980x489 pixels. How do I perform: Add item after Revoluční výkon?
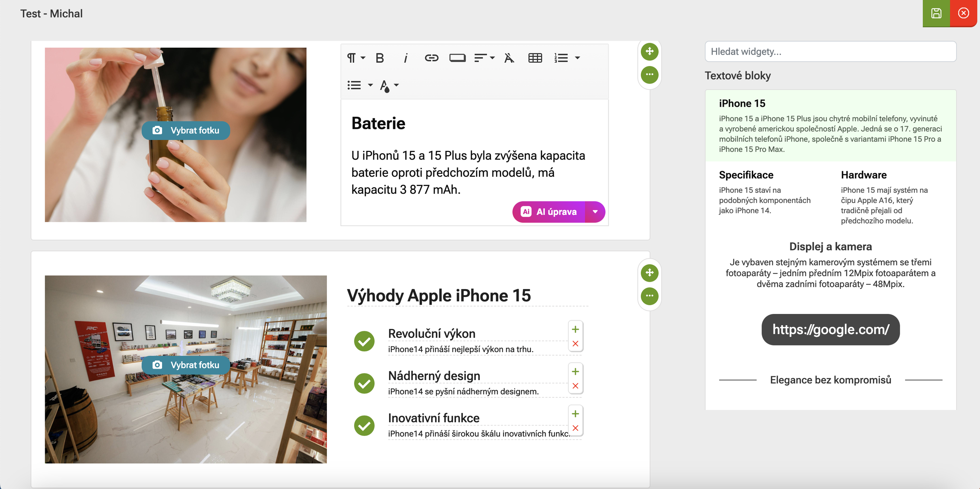pos(575,329)
